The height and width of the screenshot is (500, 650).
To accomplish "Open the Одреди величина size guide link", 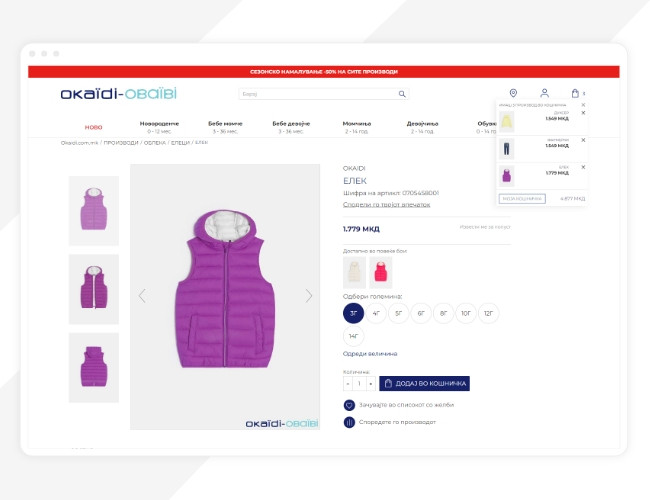I will (370, 354).
